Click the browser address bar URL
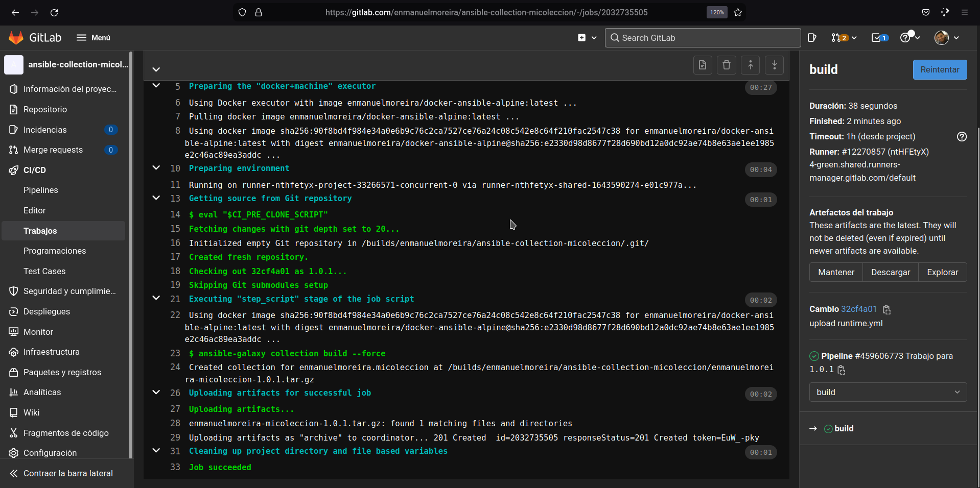The width and height of the screenshot is (980, 488). [486, 12]
